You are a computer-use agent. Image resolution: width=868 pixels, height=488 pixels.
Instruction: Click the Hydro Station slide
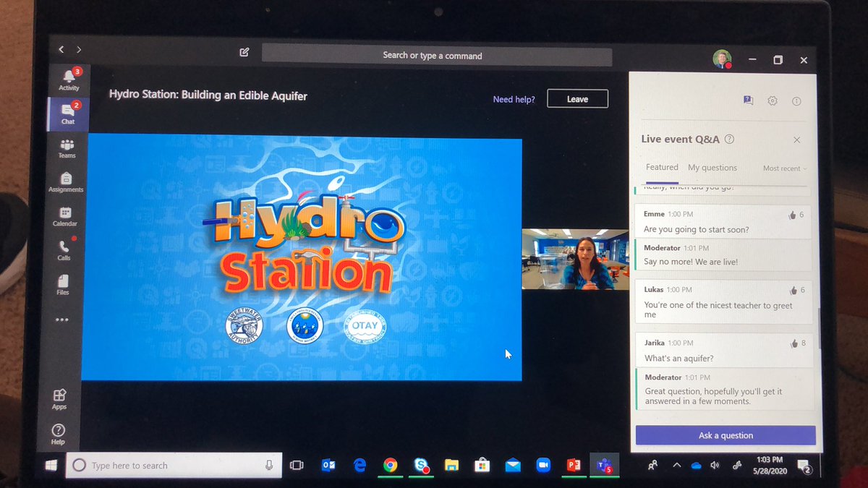303,259
